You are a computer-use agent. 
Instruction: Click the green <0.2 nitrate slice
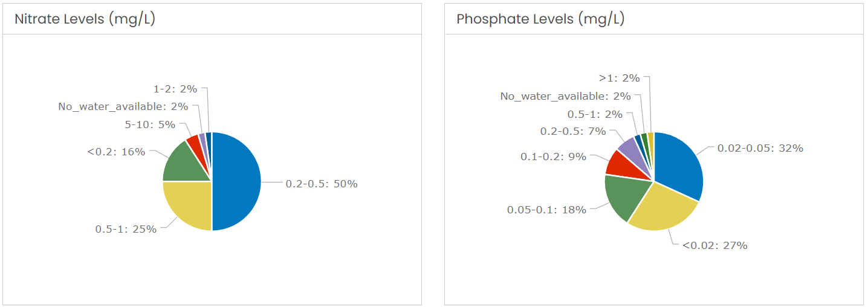point(186,163)
